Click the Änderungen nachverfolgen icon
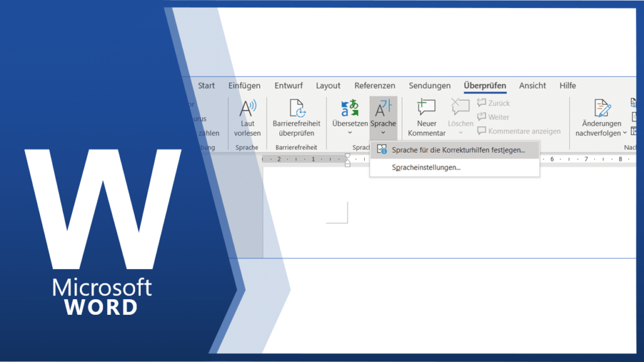This screenshot has height=362, width=644. point(602,108)
